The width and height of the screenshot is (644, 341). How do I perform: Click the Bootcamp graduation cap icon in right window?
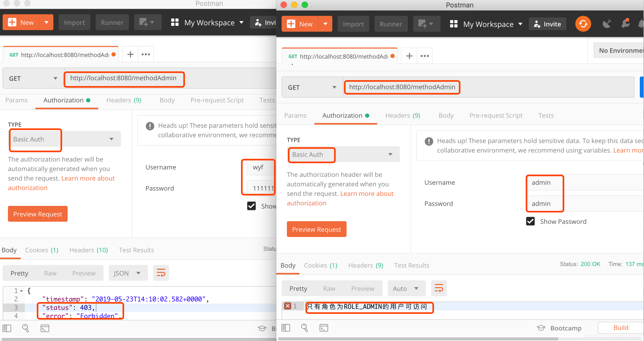pos(541,328)
